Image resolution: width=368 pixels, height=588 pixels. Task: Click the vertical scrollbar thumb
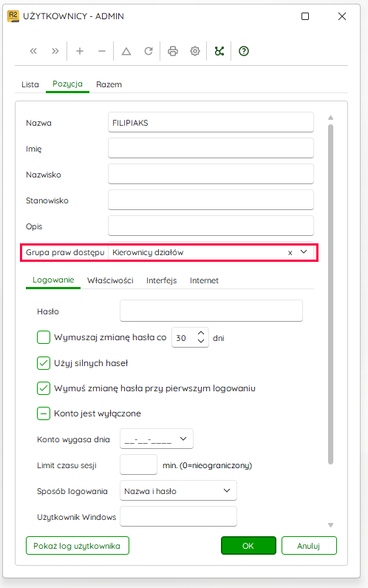pyautogui.click(x=330, y=295)
